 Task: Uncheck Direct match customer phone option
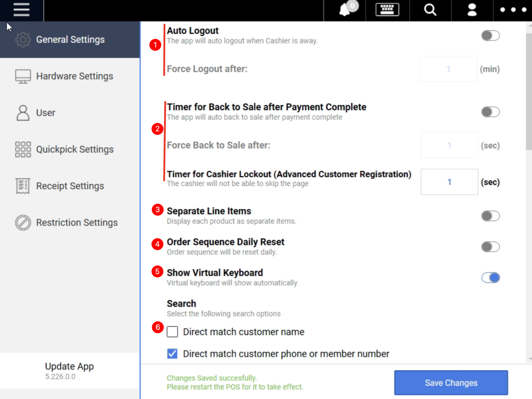click(x=172, y=354)
